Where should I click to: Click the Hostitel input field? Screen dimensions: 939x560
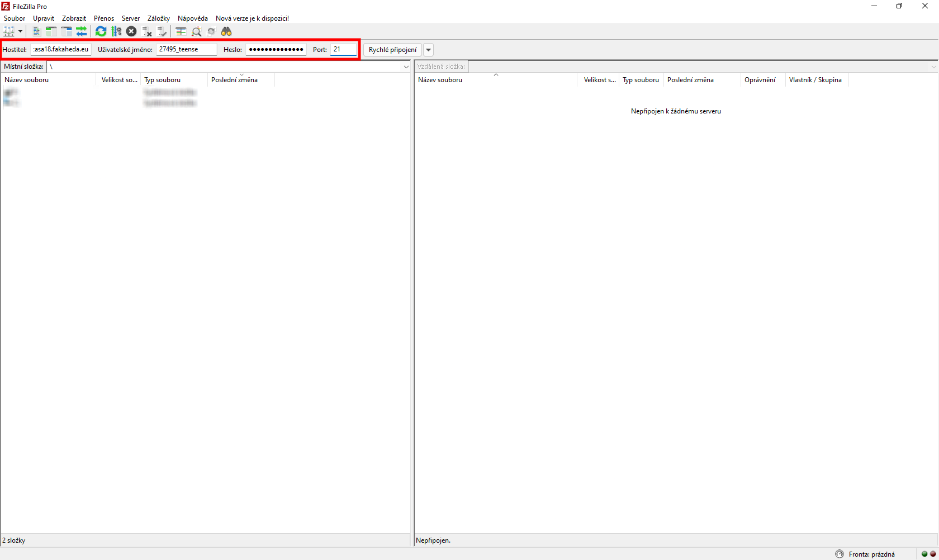(61, 49)
